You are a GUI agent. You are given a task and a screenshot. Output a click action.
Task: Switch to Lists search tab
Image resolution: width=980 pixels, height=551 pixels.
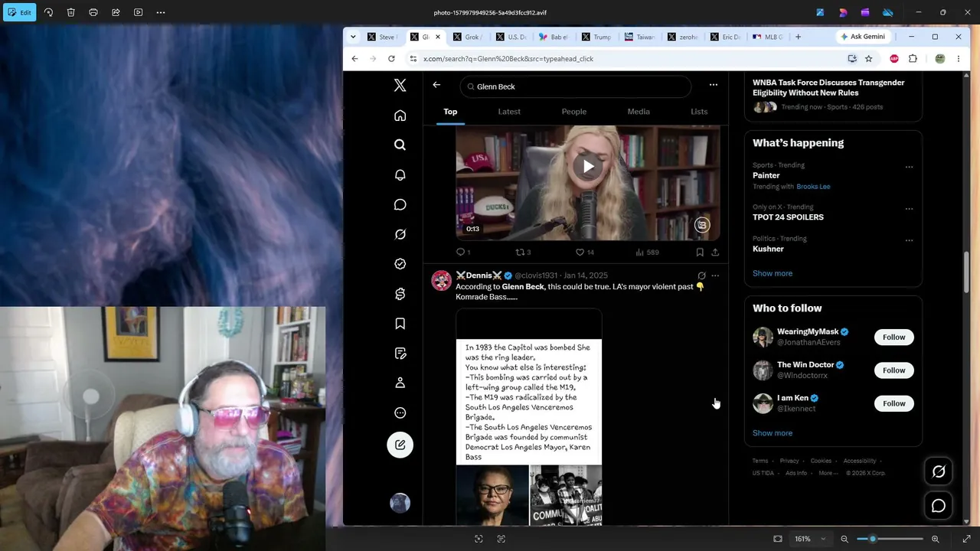pyautogui.click(x=699, y=112)
